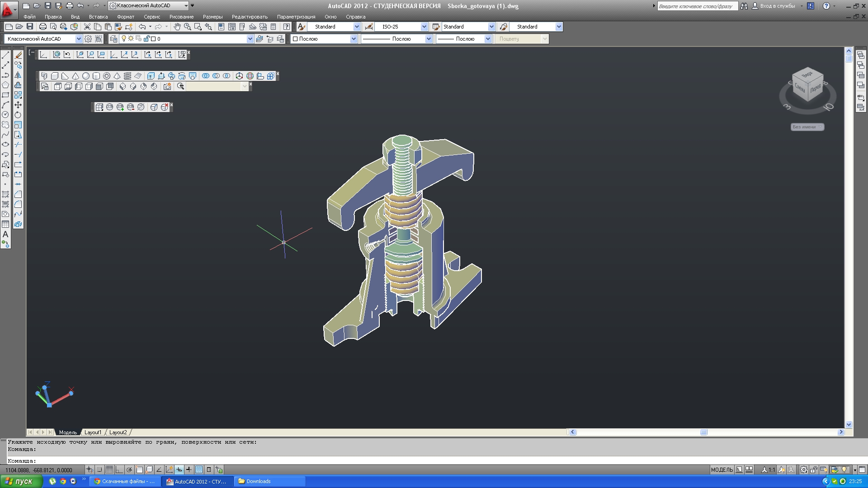Select the Multiline Text tool
This screenshot has width=868, height=488.
click(5, 235)
